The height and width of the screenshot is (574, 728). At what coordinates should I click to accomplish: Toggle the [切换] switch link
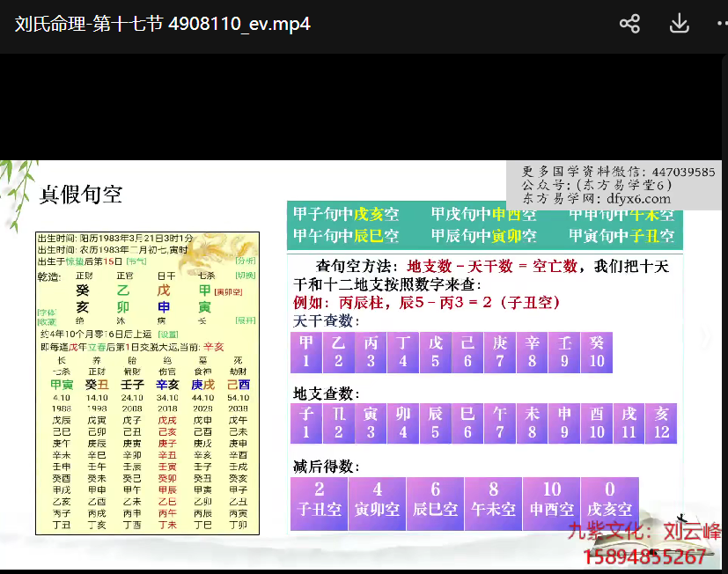pyautogui.click(x=246, y=276)
